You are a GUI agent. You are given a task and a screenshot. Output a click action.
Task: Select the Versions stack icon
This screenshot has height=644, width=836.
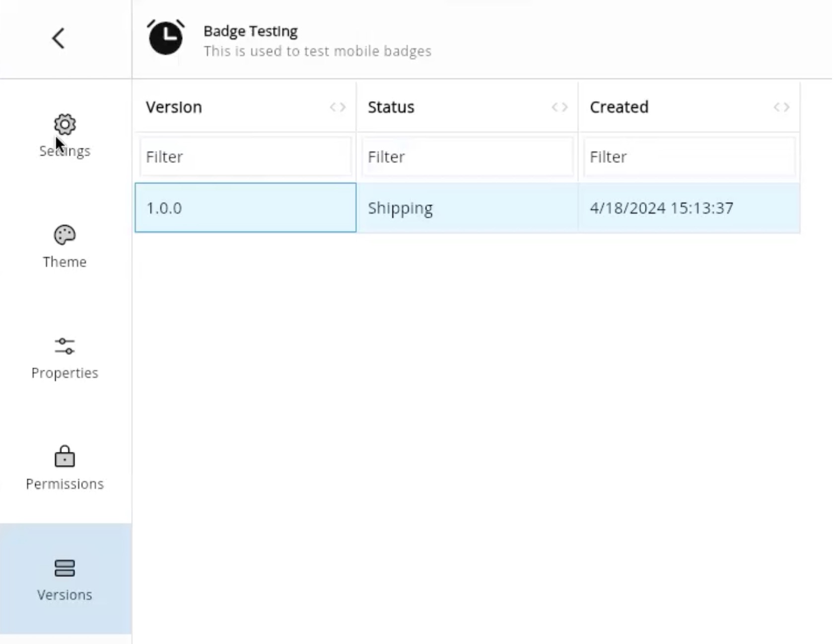pos(65,568)
